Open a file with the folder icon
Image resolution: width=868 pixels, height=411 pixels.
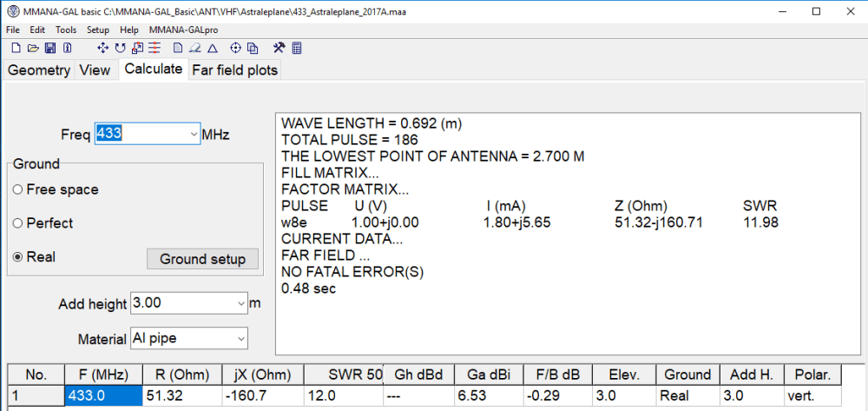click(33, 48)
